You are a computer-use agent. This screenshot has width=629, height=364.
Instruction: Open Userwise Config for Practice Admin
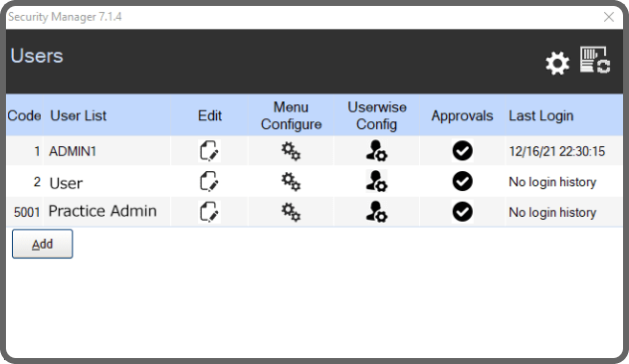[376, 212]
